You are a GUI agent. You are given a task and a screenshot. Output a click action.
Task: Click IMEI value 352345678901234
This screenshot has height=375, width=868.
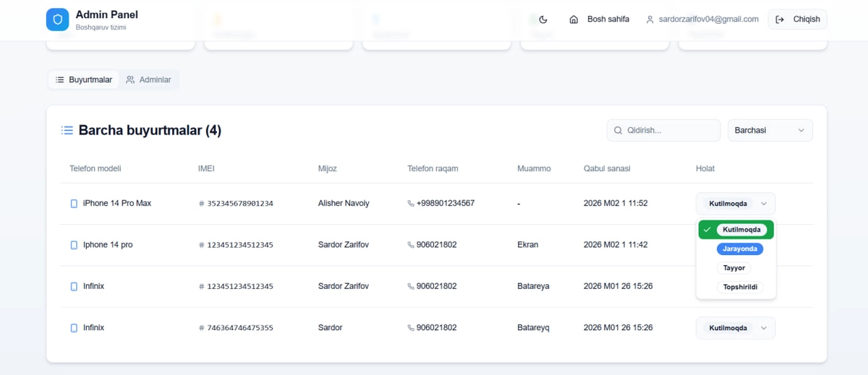pyautogui.click(x=240, y=204)
